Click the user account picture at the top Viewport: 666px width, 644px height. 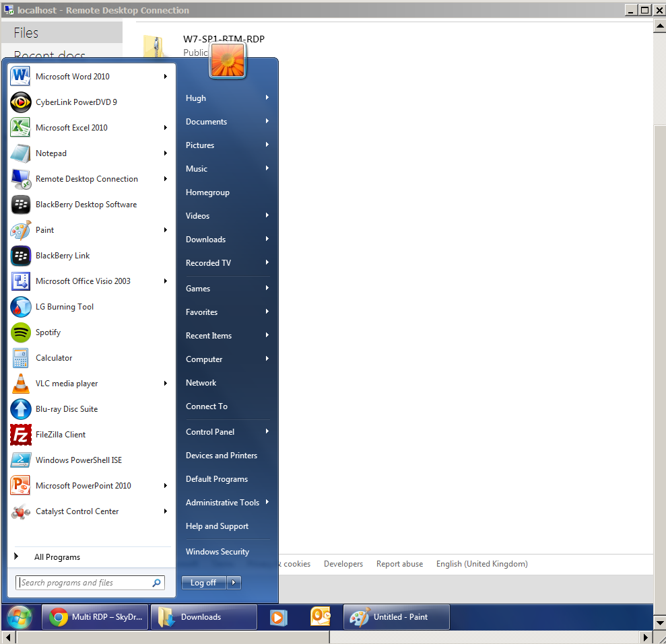tap(228, 61)
